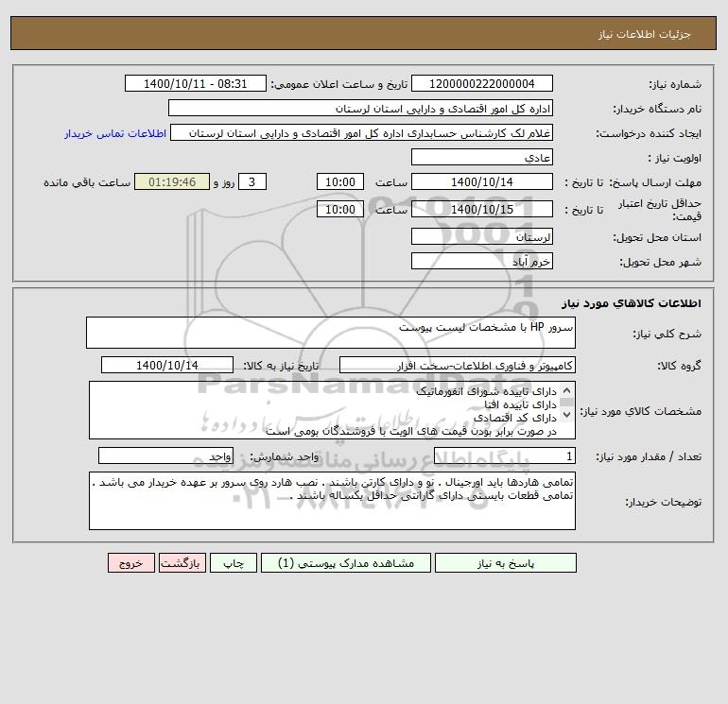Click the label حداقل تاریخ اعتبار قیمت
728x704 pixels.
pos(660,210)
